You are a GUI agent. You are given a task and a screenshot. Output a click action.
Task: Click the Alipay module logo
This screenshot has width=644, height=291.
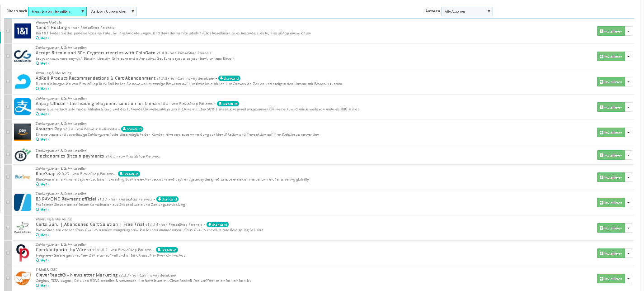[x=23, y=107]
